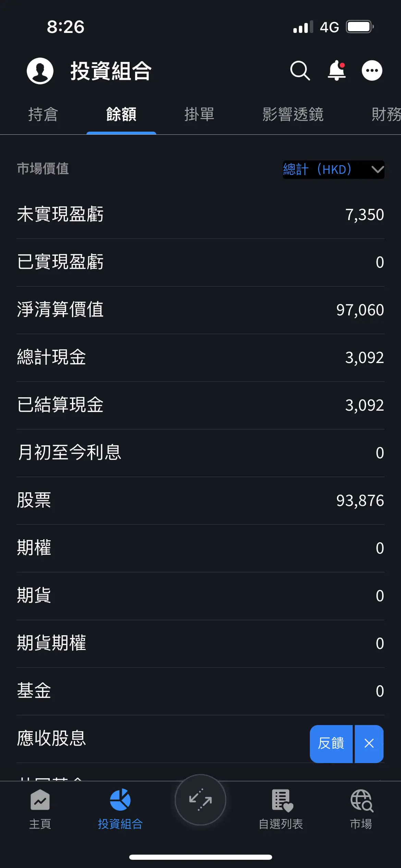Tap the center trade arrows button
The width and height of the screenshot is (401, 868).
pyautogui.click(x=200, y=800)
